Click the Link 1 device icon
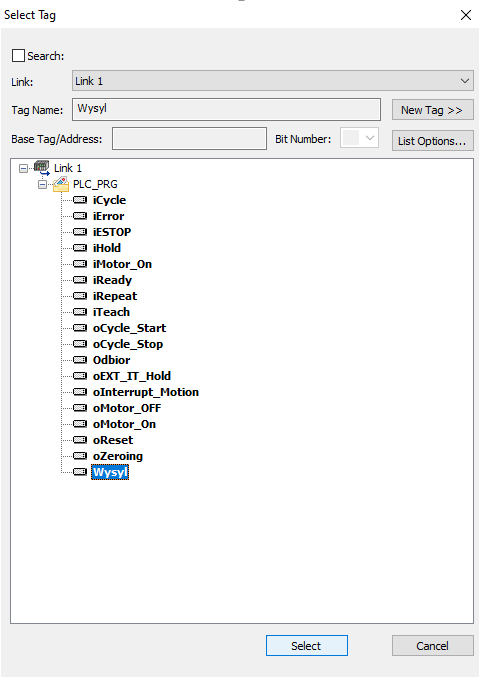This screenshot has height=678, width=479. click(x=42, y=167)
